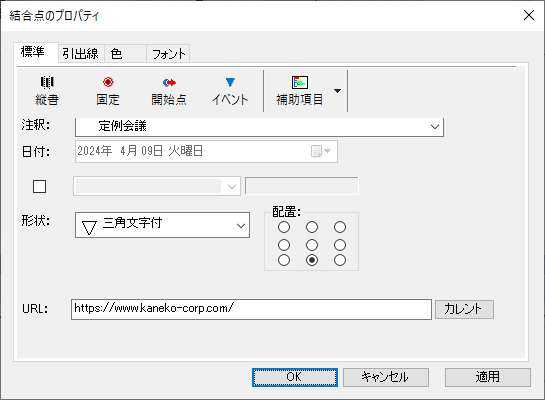
Task: Click the 補助項目 auxiliary items icon
Action: [x=299, y=91]
